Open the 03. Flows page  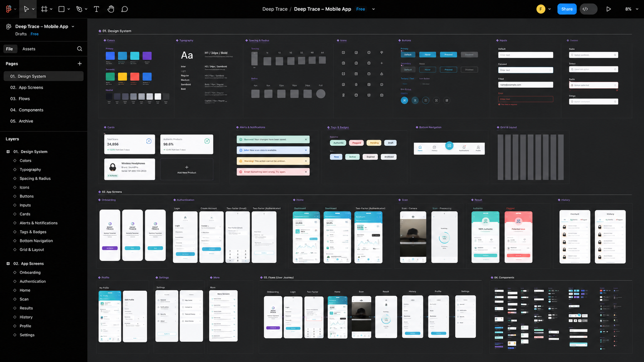44,98
